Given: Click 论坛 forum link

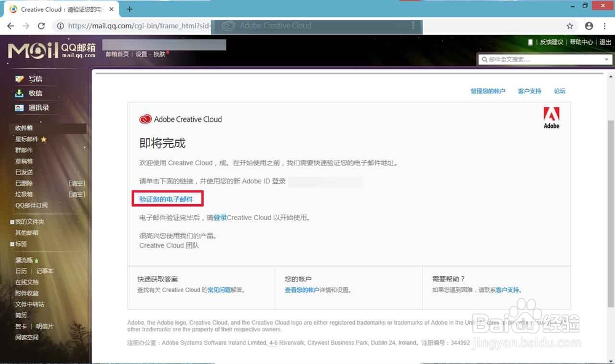Looking at the screenshot, I should click(x=560, y=91).
